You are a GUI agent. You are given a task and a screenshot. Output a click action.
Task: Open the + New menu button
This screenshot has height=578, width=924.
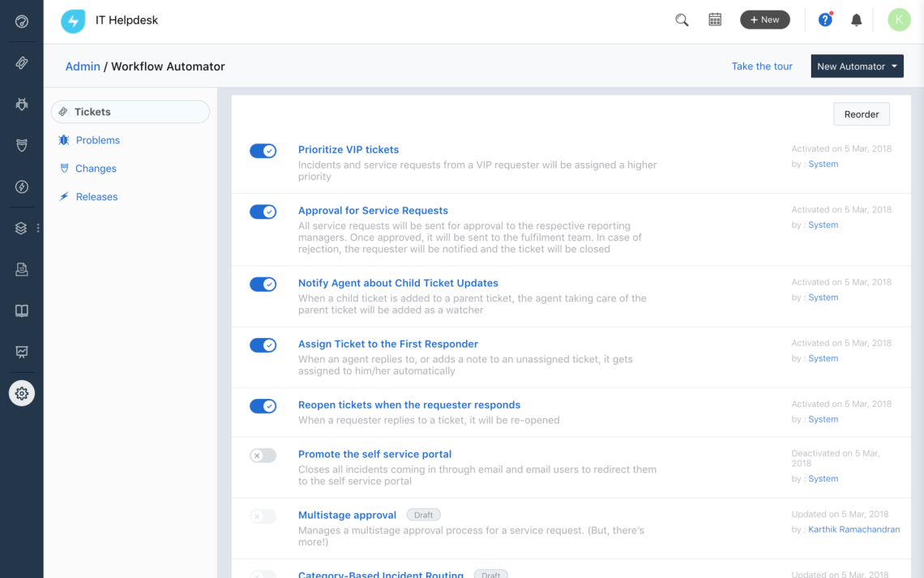(764, 20)
